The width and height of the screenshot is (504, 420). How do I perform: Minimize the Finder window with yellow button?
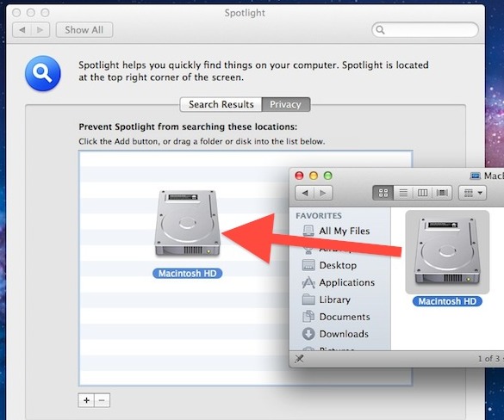pos(314,176)
